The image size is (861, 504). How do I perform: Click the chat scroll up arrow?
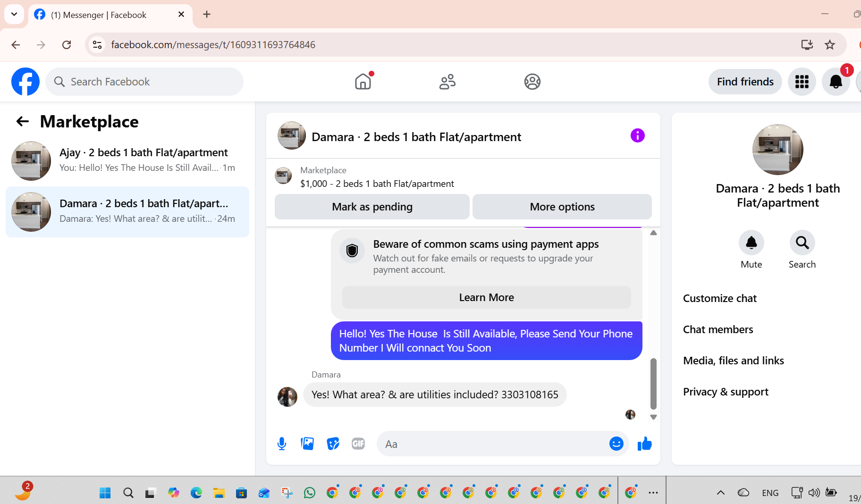653,233
